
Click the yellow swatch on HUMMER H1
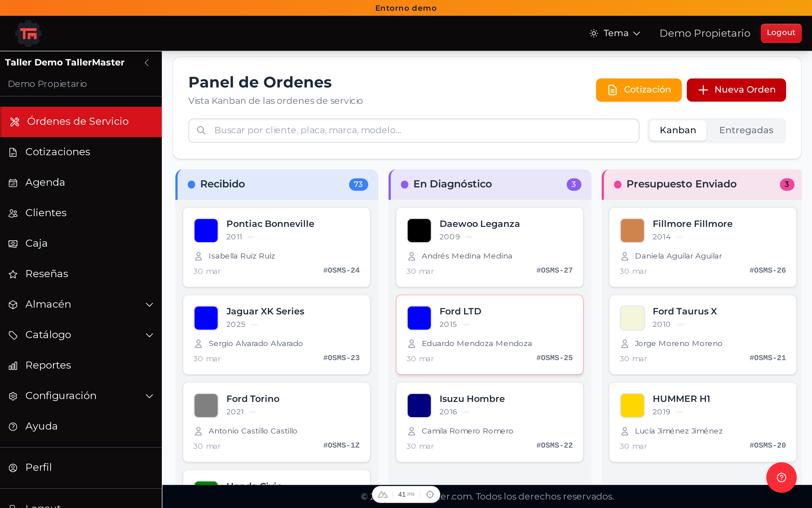click(x=632, y=406)
